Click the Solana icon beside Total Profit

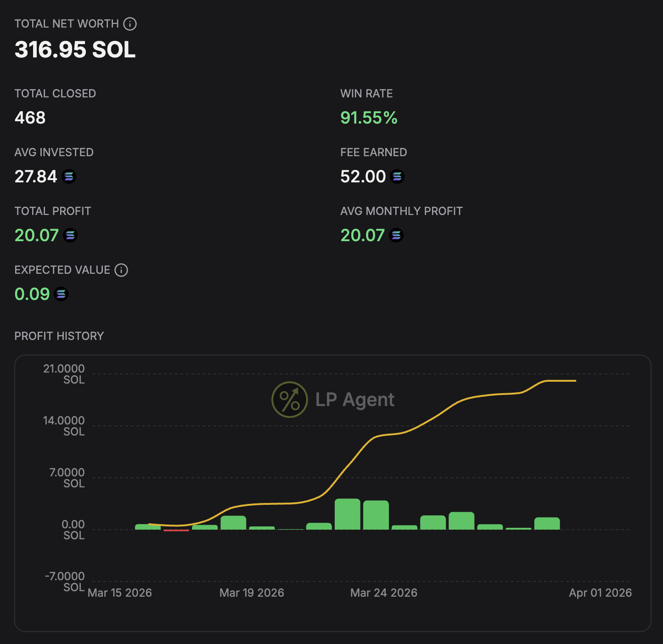pos(70,235)
